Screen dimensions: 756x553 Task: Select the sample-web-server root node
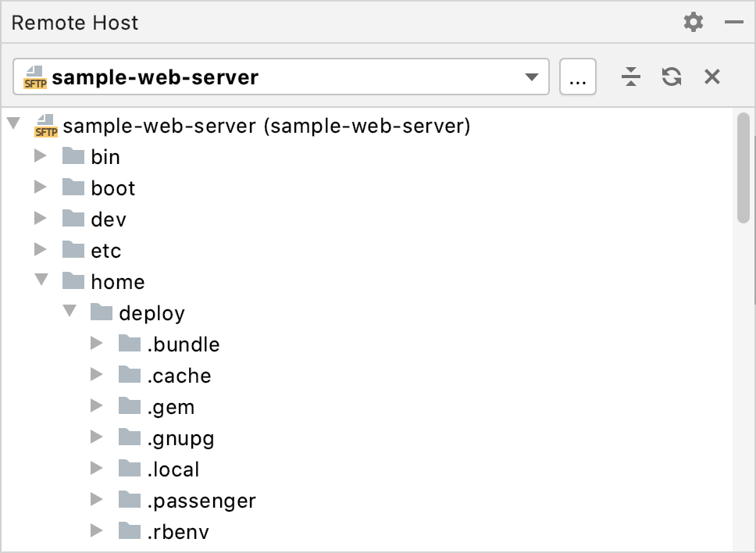click(266, 125)
